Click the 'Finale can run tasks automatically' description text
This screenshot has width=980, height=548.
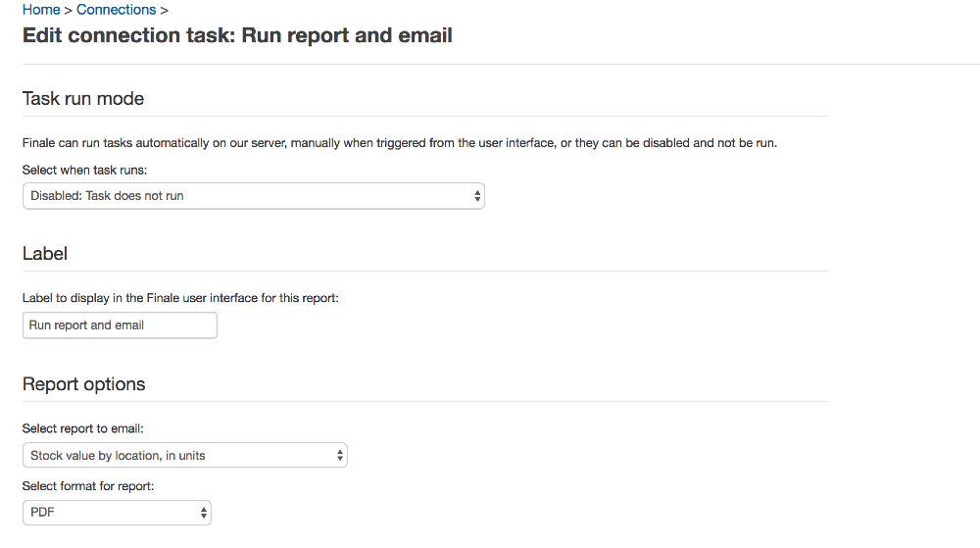click(400, 143)
